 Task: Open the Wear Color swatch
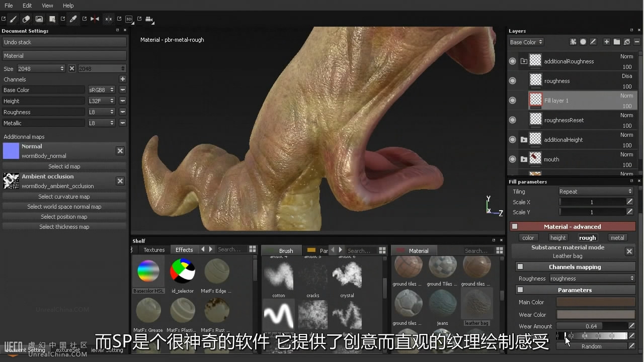point(596,315)
